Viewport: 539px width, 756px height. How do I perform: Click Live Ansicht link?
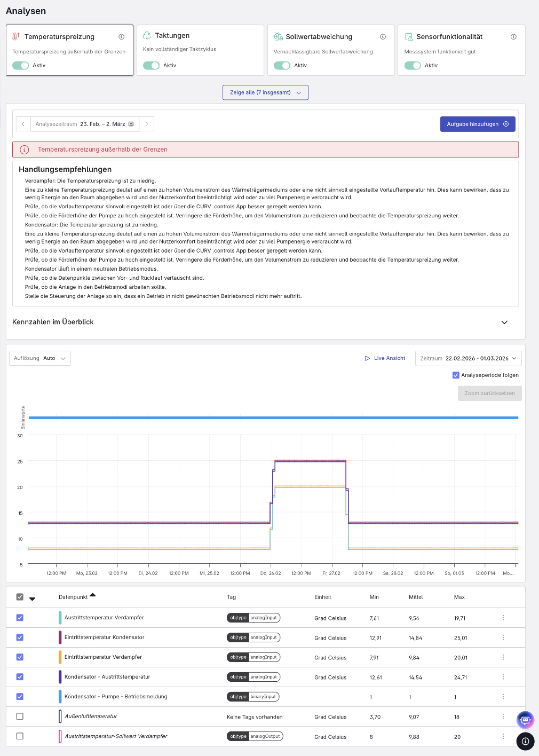click(x=385, y=358)
